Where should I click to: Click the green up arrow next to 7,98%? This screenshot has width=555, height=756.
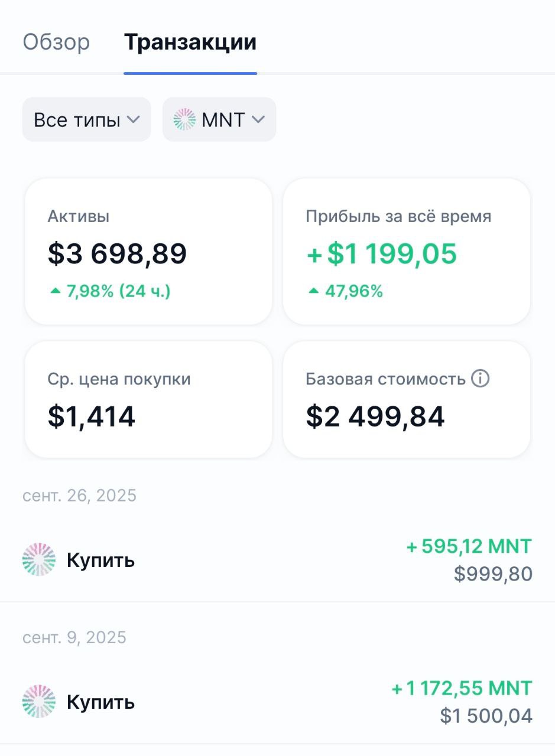pyautogui.click(x=56, y=291)
